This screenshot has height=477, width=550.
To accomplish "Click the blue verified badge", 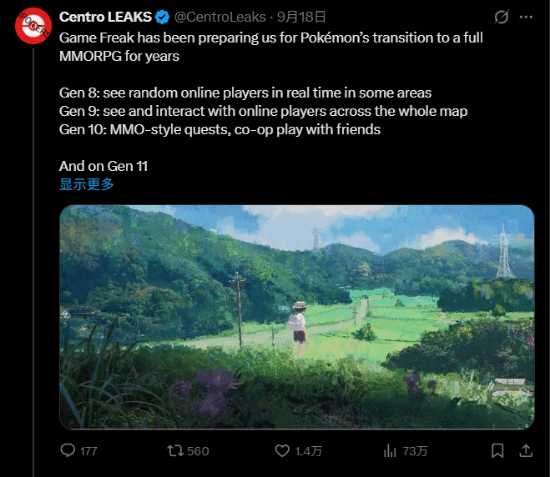I will pos(162,17).
